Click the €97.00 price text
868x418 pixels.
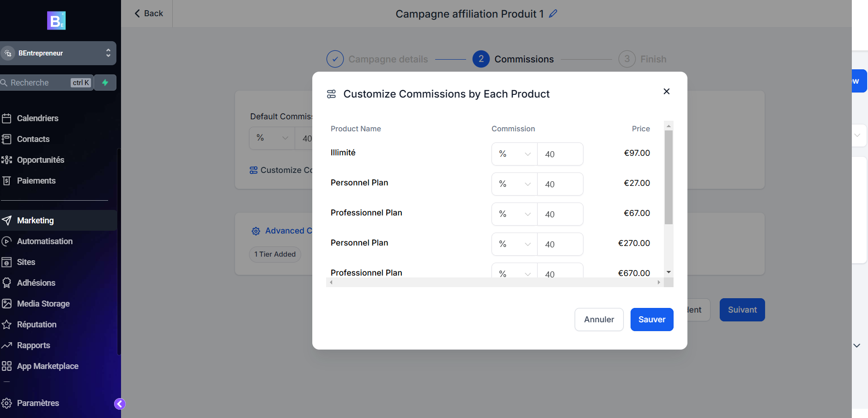click(637, 153)
